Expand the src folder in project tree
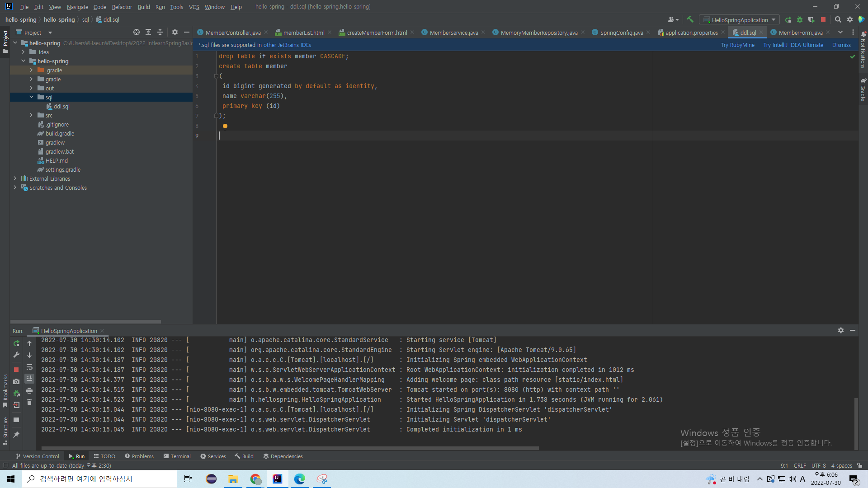 (31, 115)
